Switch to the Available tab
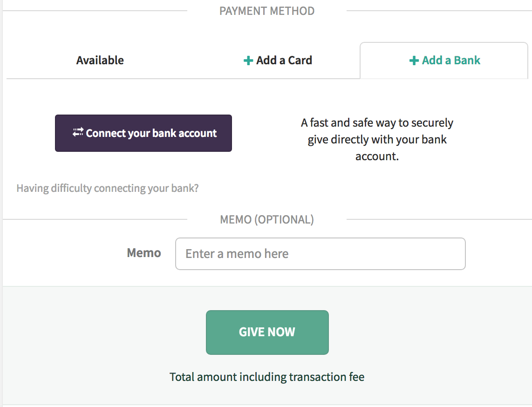The height and width of the screenshot is (407, 532). tap(100, 61)
